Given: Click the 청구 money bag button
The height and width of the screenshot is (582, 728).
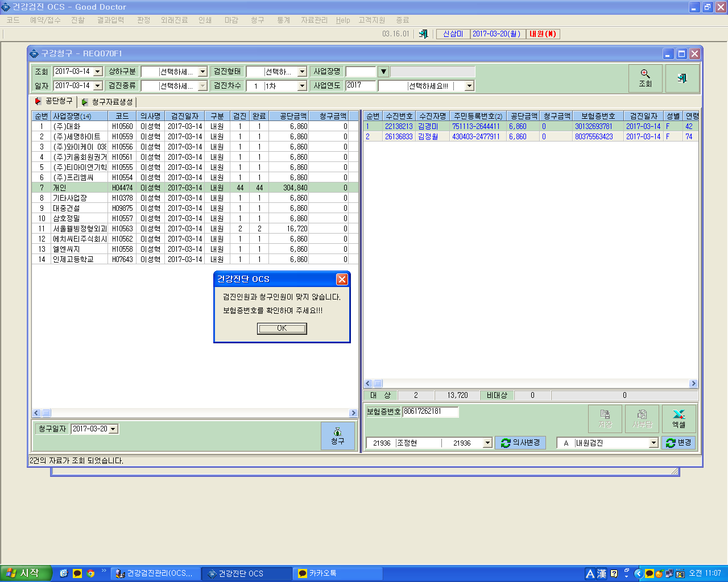Looking at the screenshot, I should tap(338, 436).
